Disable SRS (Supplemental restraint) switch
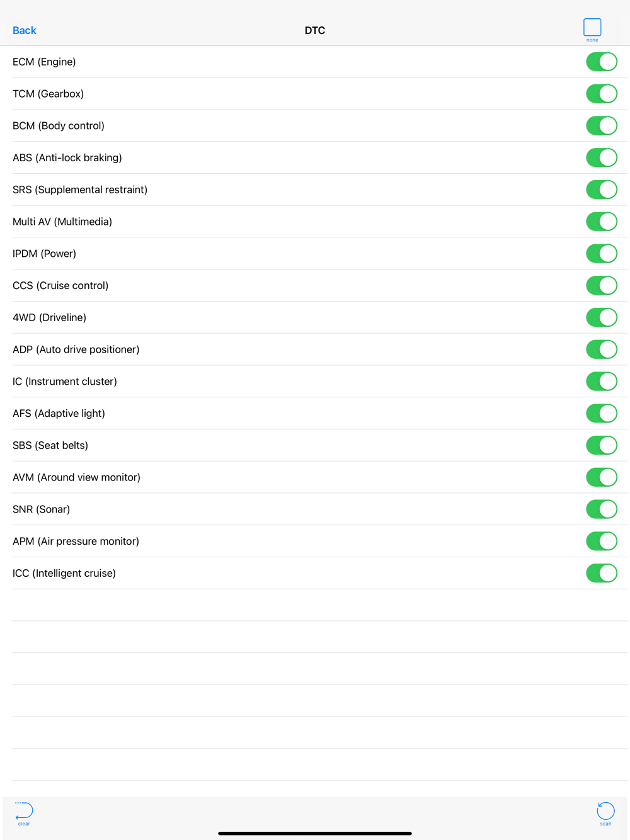The height and width of the screenshot is (840, 630). pyautogui.click(x=602, y=190)
